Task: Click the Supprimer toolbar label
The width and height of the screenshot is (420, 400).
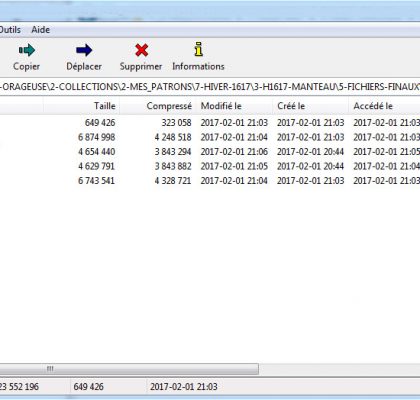Action: 141,66
